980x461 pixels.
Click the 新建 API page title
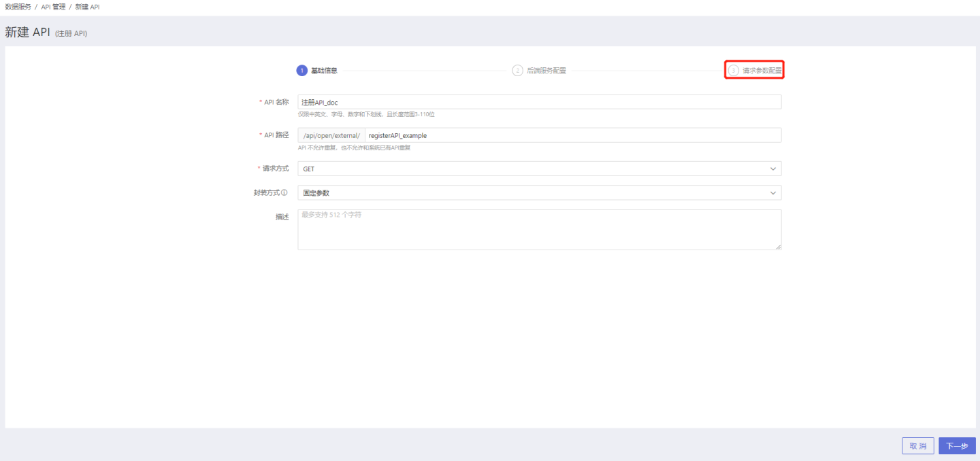pyautogui.click(x=28, y=32)
